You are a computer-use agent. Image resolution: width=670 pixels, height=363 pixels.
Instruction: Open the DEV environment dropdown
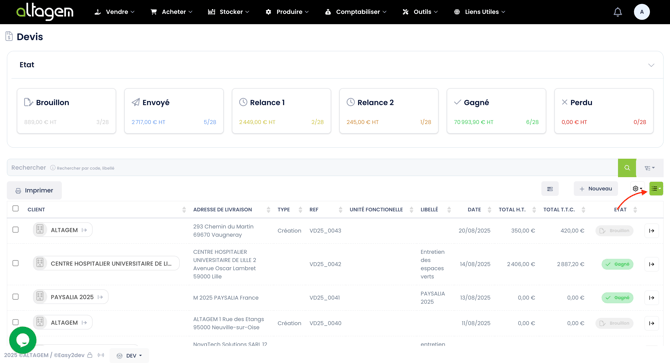[129, 355]
